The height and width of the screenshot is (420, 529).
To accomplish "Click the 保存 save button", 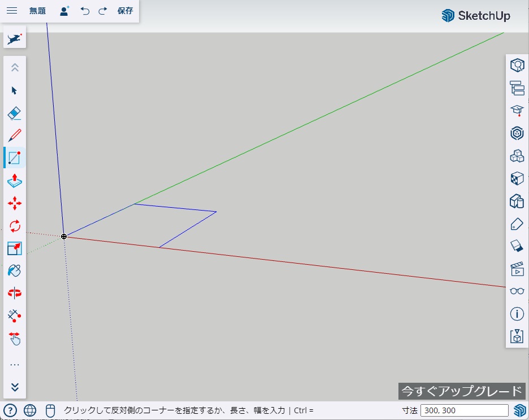I will click(x=125, y=11).
